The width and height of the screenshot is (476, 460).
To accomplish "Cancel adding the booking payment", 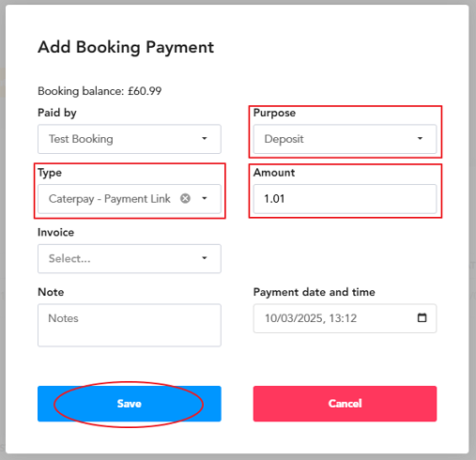I will (345, 404).
